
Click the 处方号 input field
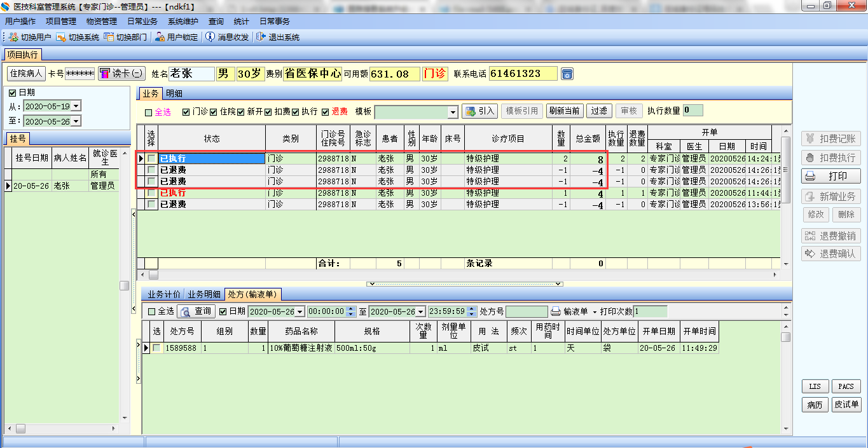coord(527,311)
